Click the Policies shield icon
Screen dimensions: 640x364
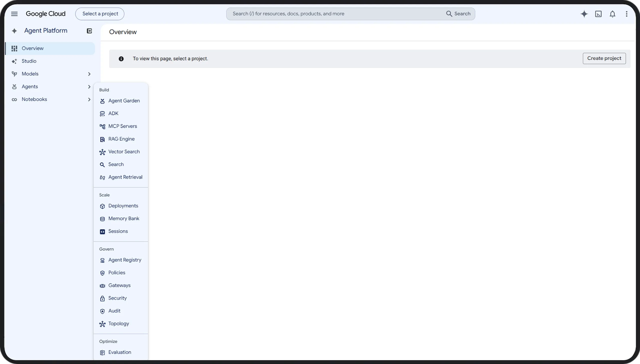(102, 273)
